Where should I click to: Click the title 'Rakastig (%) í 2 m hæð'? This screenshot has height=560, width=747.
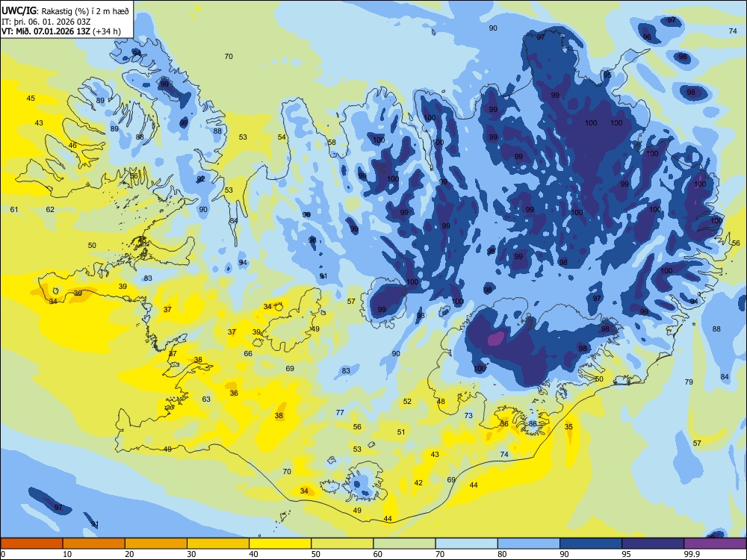tap(85, 11)
